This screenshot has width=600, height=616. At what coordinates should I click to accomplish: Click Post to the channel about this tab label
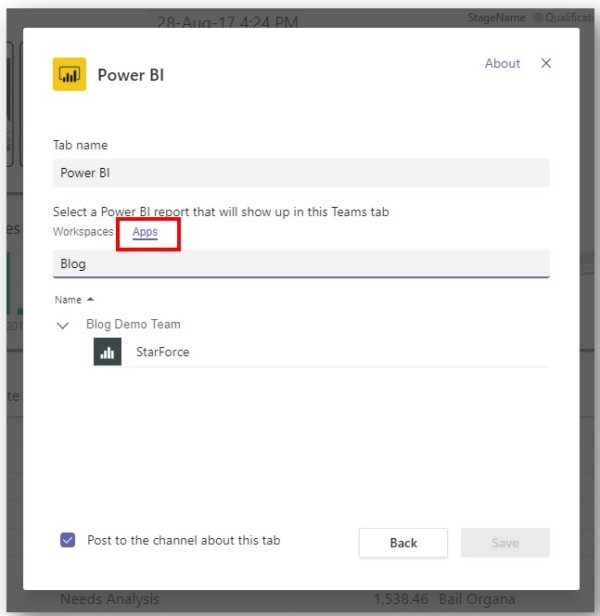tap(183, 540)
